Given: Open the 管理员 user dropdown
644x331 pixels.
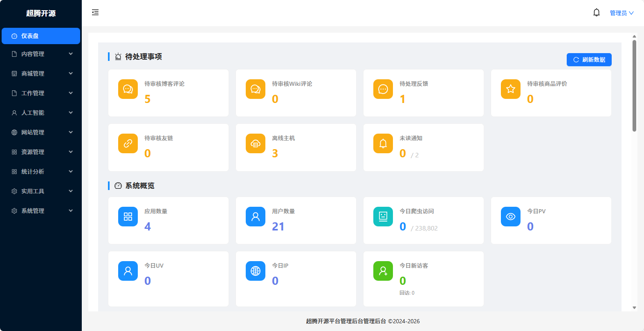Looking at the screenshot, I should (622, 13).
